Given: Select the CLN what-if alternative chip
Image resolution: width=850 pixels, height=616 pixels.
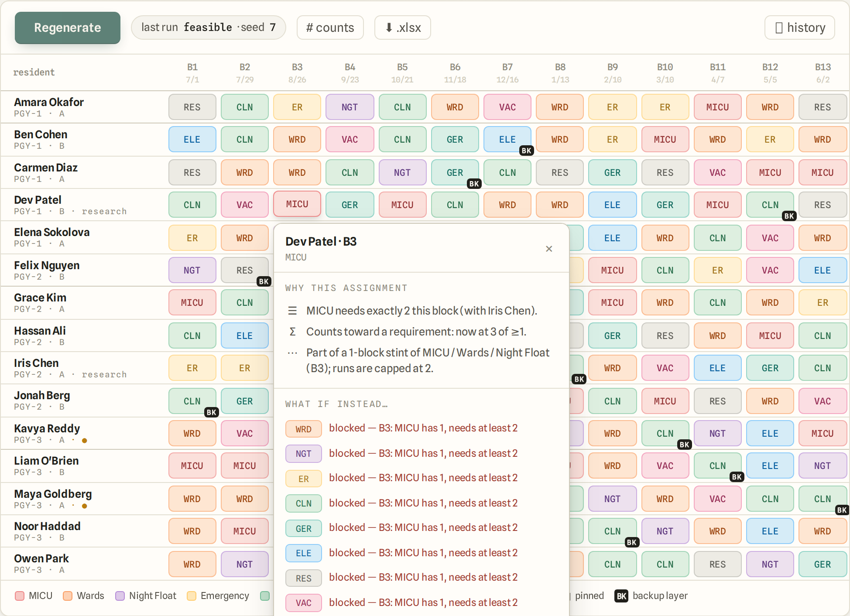Looking at the screenshot, I should pyautogui.click(x=304, y=503).
